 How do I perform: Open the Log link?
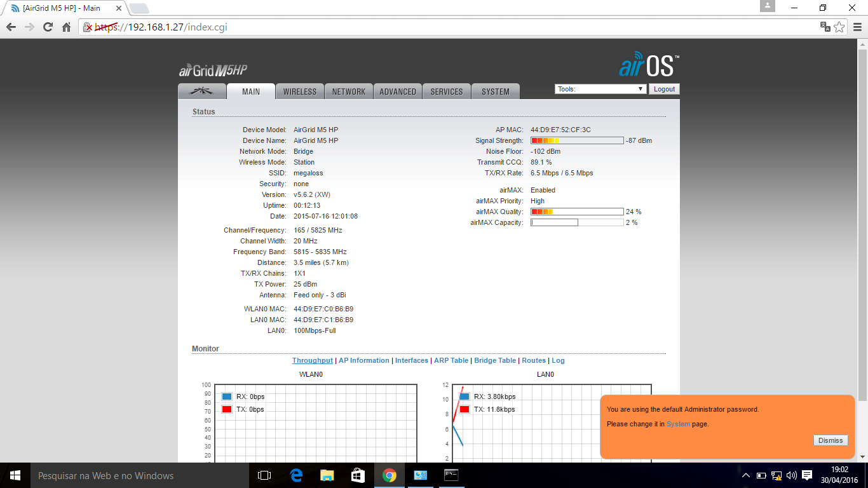[x=558, y=360]
